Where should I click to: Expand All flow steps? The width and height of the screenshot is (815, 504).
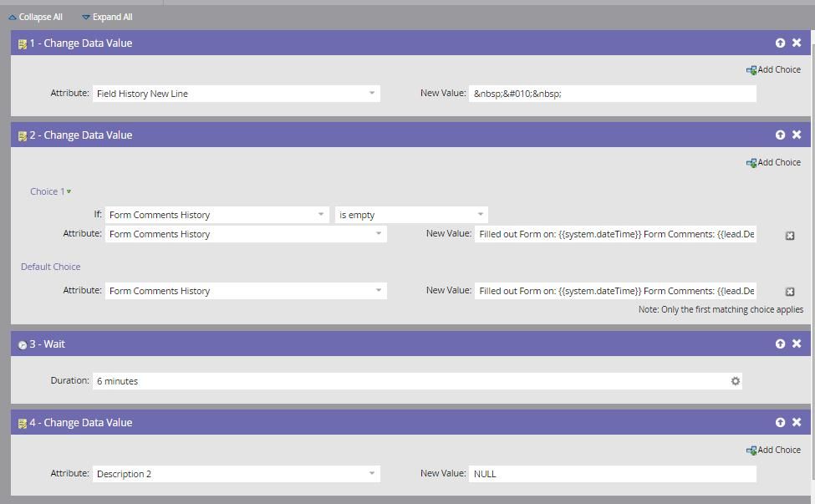tap(107, 17)
